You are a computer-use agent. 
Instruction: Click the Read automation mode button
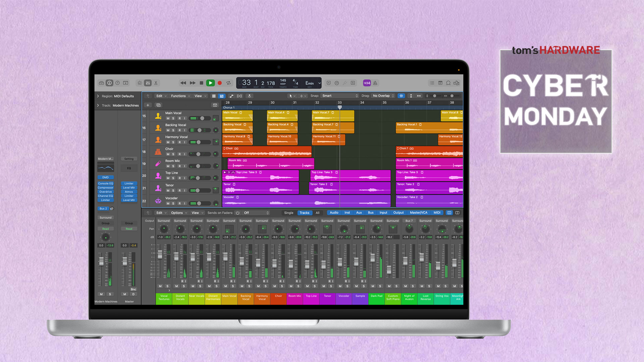105,228
